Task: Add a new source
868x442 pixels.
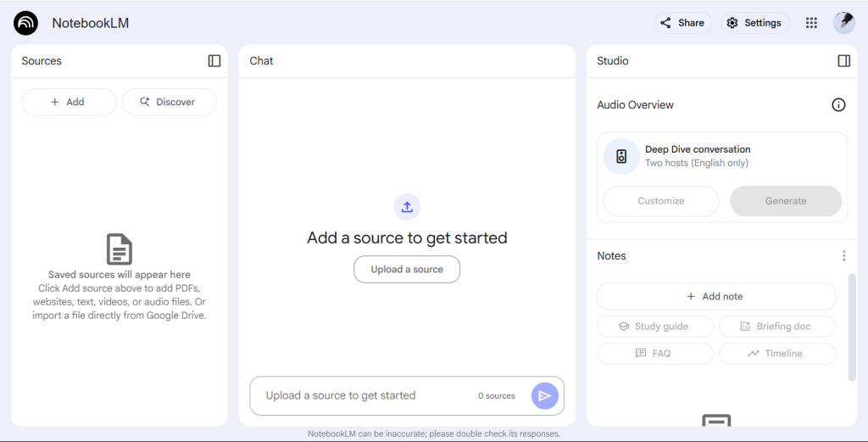Action: point(70,102)
